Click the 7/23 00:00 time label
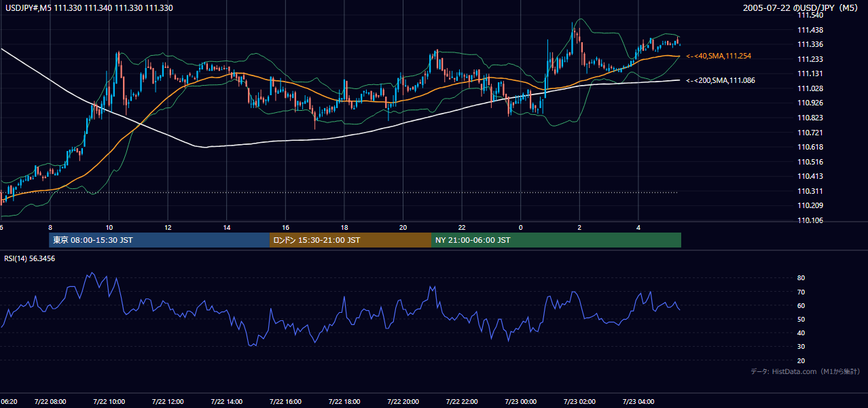 [x=521, y=402]
